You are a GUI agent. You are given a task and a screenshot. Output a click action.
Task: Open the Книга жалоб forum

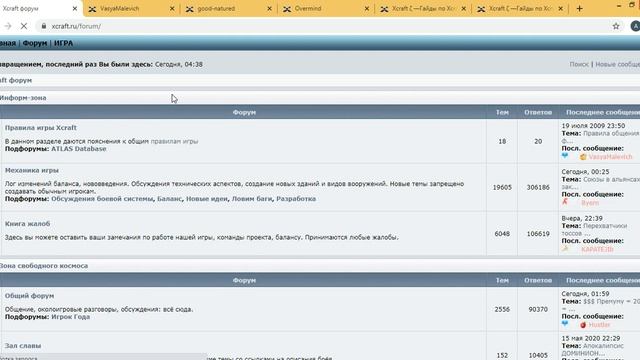click(27, 224)
